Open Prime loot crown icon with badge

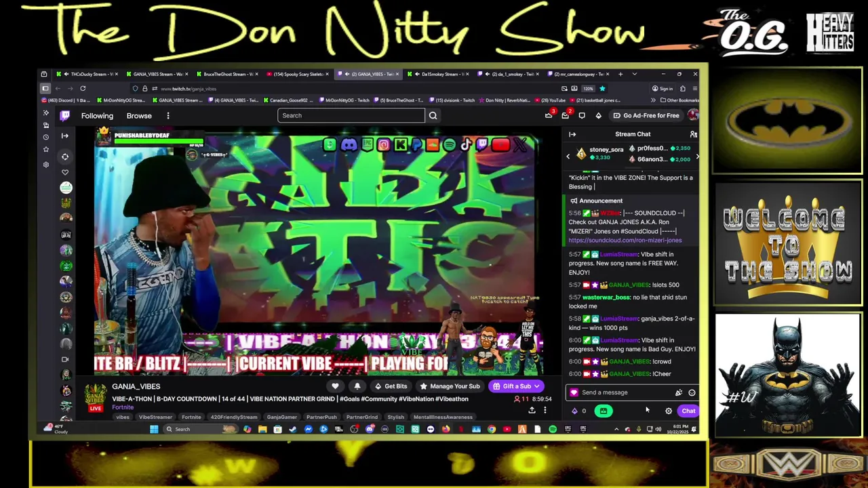coord(549,115)
